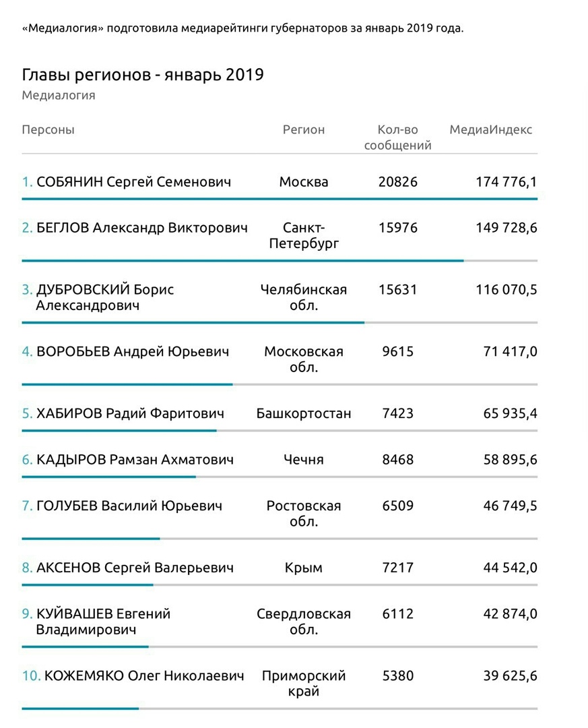Click the MediaIndex value 174 776,1

(506, 182)
